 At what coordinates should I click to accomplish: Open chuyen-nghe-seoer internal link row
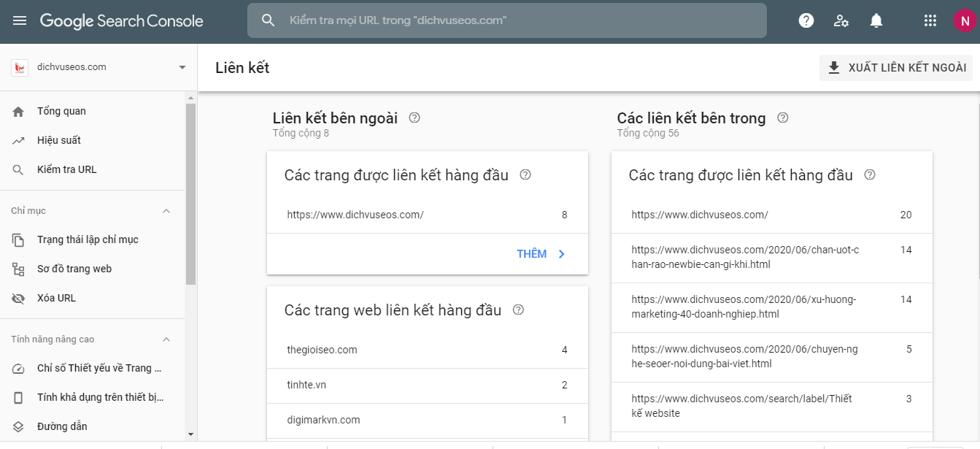coord(772,357)
